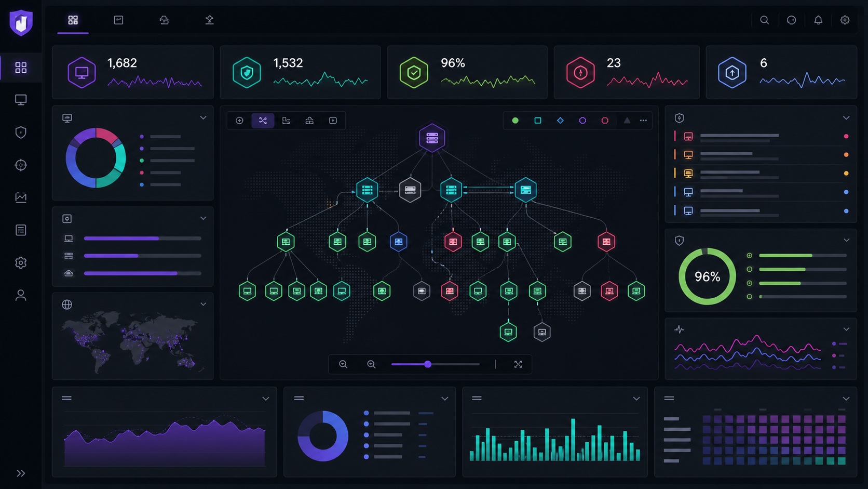Open the sidebar shield protection icon

21,133
